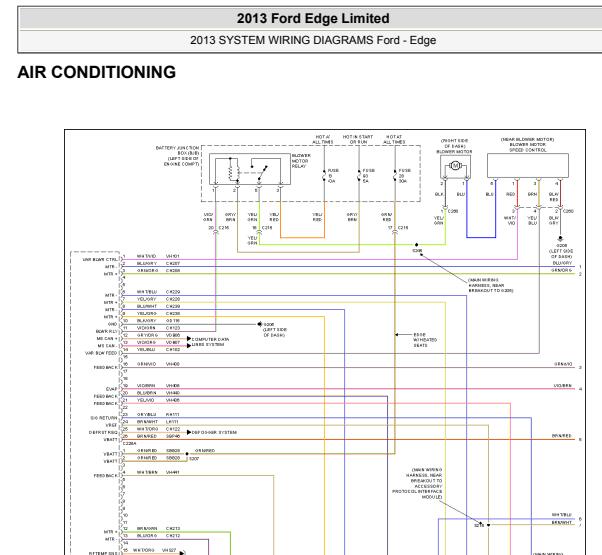Click the 30A fuse symbol
The height and width of the screenshot is (555, 602).
(x=395, y=175)
